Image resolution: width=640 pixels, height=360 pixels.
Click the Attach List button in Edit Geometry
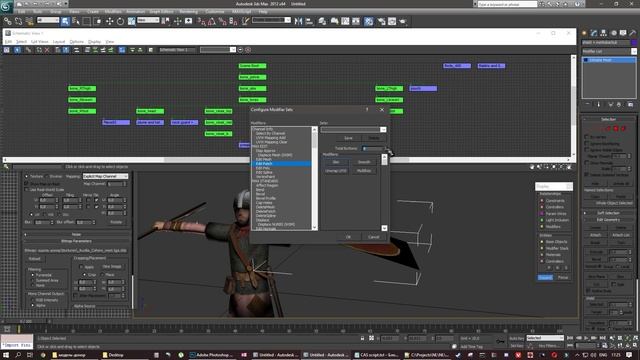(x=621, y=235)
